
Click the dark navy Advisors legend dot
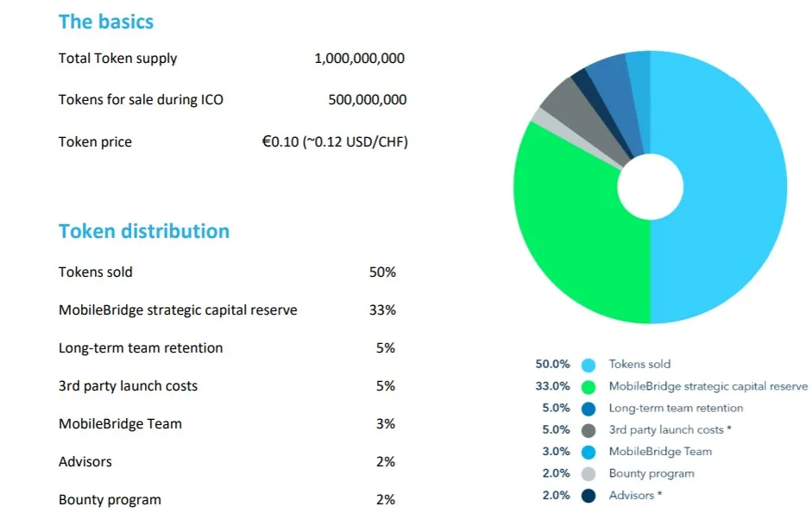589,496
